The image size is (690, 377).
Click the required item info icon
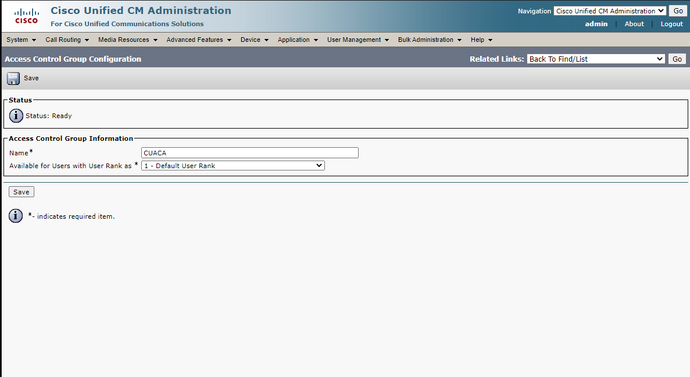16,216
